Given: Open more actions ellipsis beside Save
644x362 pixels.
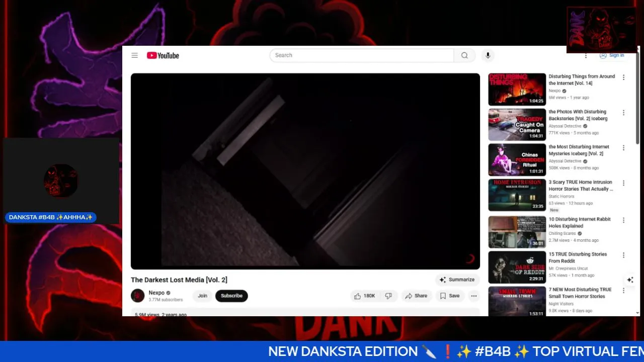Looking at the screenshot, I should [474, 296].
